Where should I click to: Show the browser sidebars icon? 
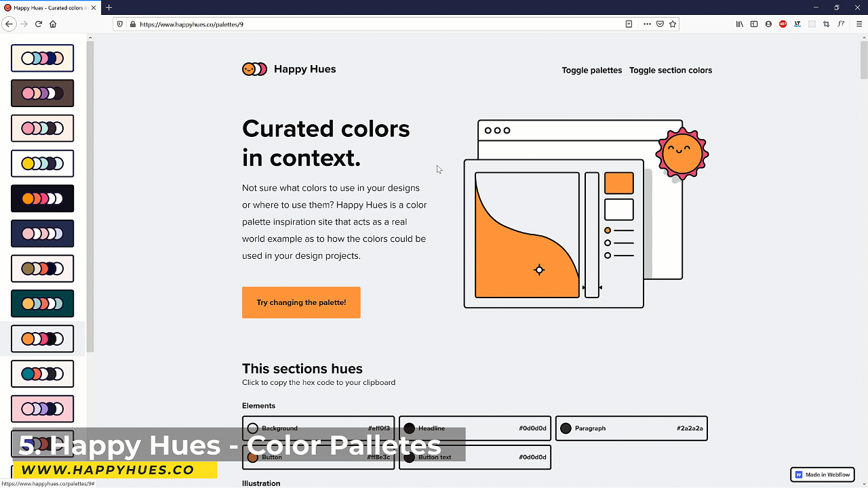pyautogui.click(x=754, y=24)
